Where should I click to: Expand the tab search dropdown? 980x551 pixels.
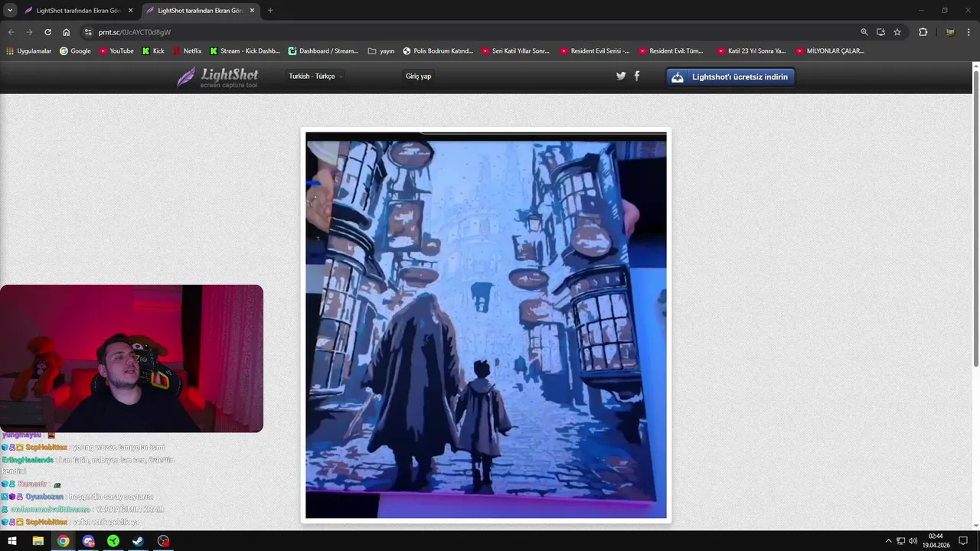pos(10,11)
